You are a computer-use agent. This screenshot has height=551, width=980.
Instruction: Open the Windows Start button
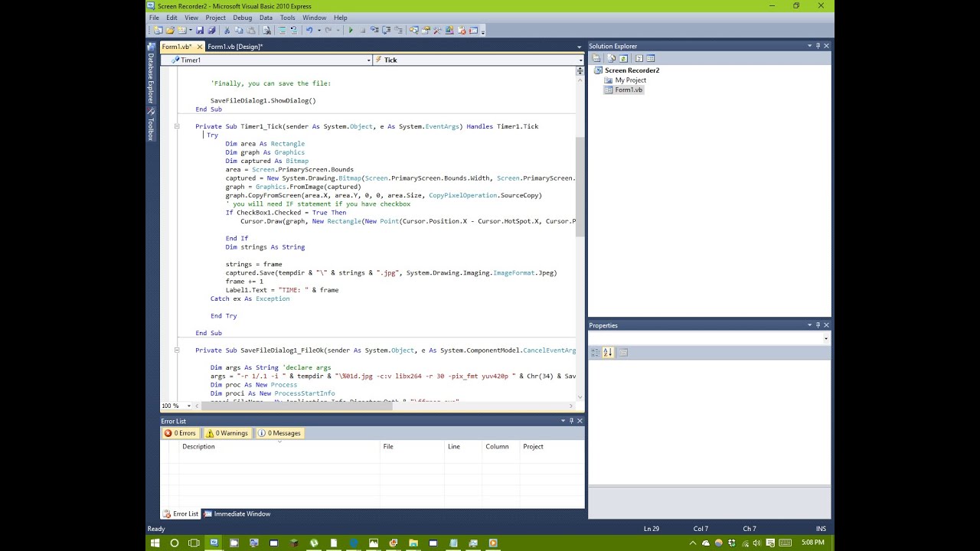click(x=155, y=543)
